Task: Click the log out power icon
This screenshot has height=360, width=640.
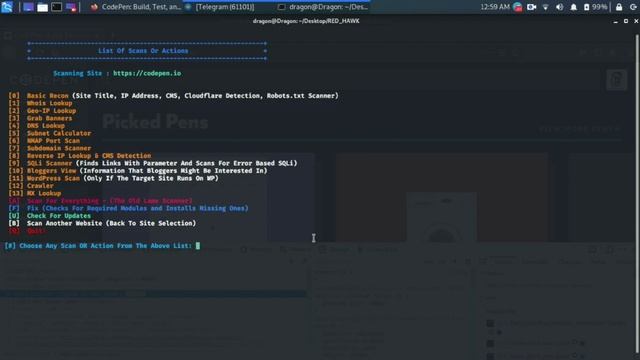Action: [633, 7]
